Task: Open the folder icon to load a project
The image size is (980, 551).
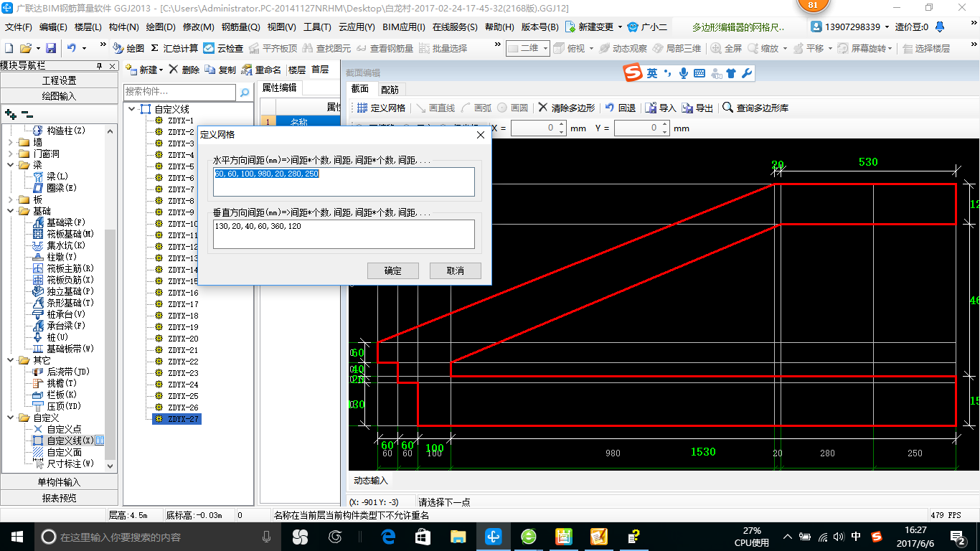Action: (25, 48)
